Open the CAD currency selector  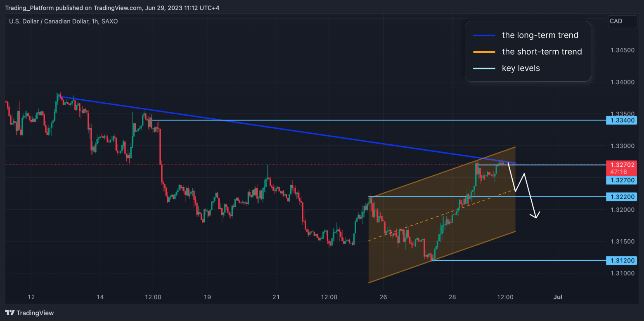(x=623, y=21)
